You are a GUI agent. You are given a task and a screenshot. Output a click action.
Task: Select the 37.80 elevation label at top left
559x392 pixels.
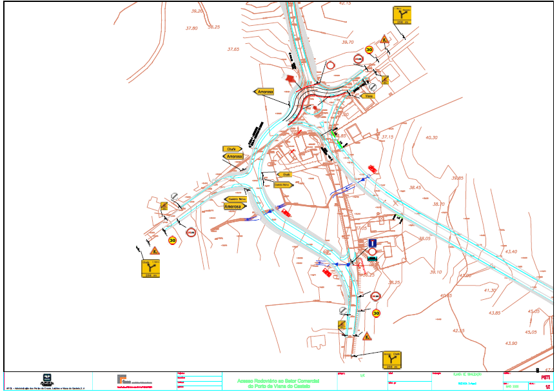(191, 28)
